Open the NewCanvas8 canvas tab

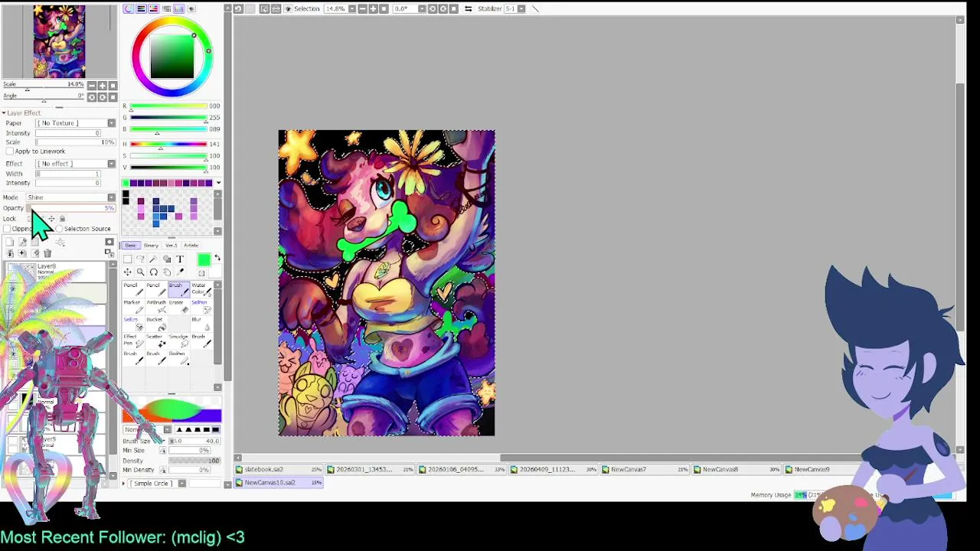coord(737,469)
